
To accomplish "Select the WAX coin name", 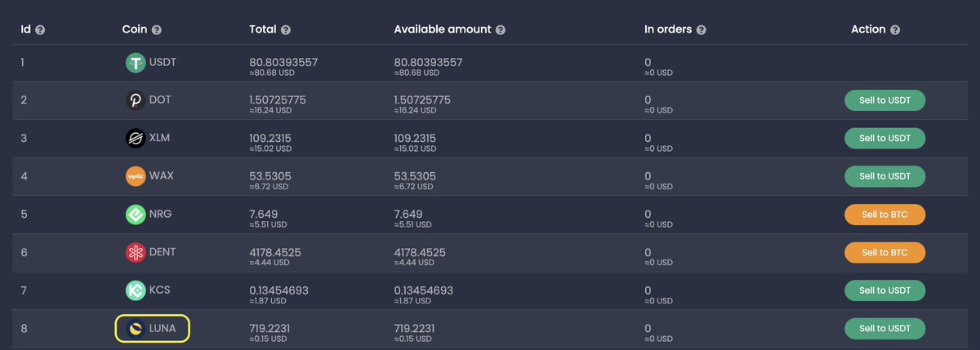I will (x=163, y=176).
